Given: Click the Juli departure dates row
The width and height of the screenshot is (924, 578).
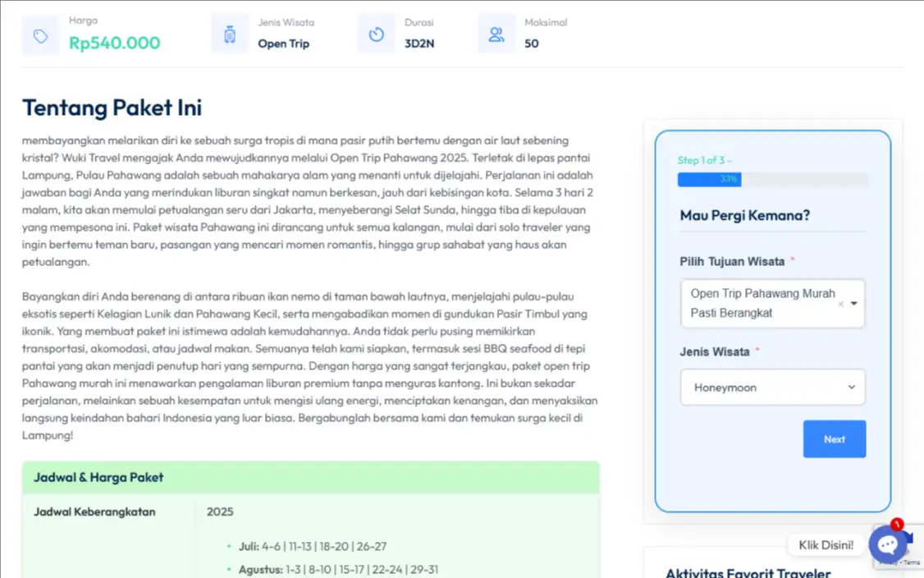Looking at the screenshot, I should pos(313,546).
